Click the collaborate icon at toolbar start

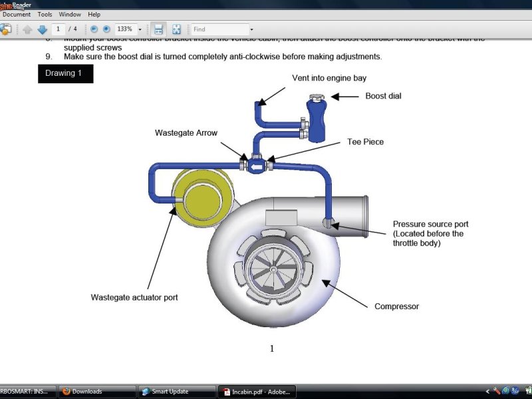(x=5, y=29)
